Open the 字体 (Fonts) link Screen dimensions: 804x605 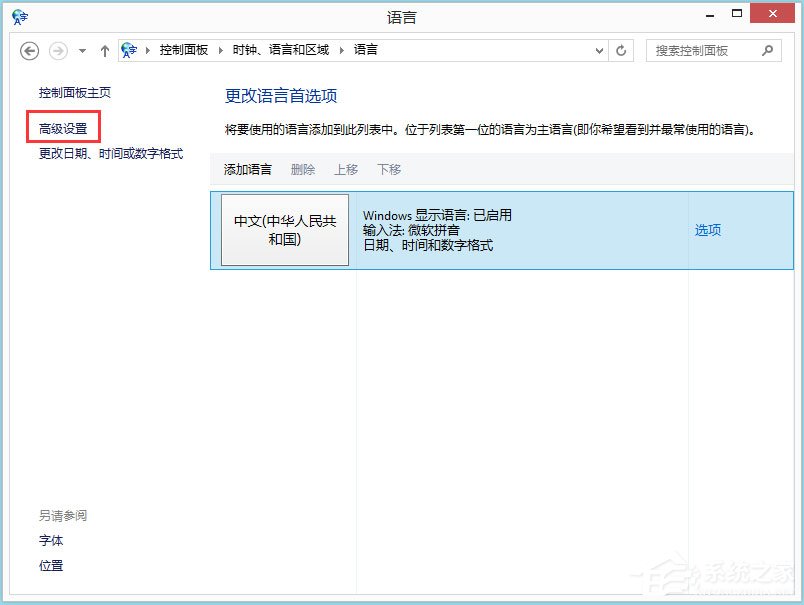tap(51, 540)
